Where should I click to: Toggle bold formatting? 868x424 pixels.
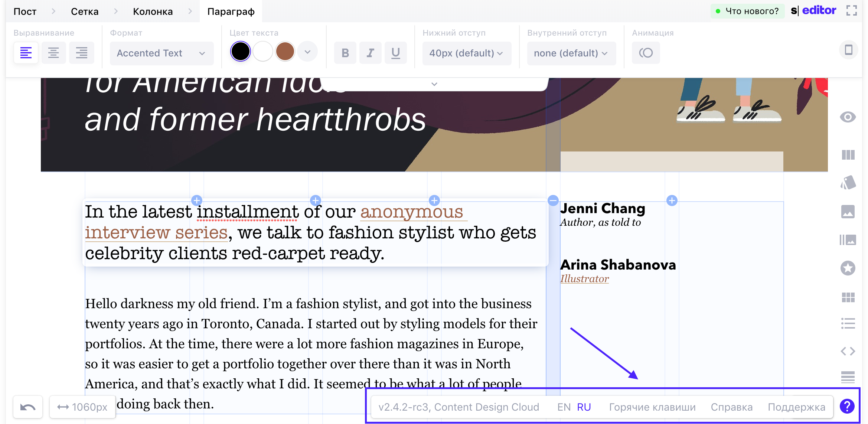pyautogui.click(x=345, y=53)
